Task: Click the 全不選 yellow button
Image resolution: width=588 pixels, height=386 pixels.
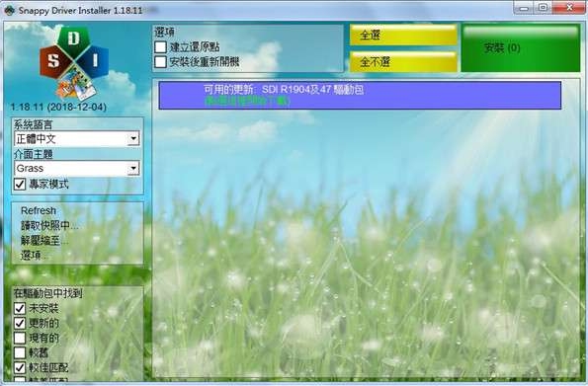Action: [403, 61]
